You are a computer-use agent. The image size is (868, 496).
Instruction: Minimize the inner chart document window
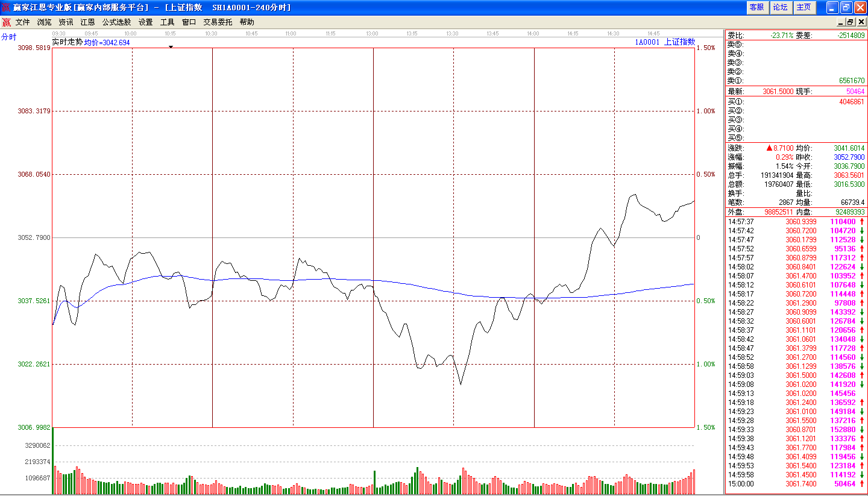coord(840,22)
